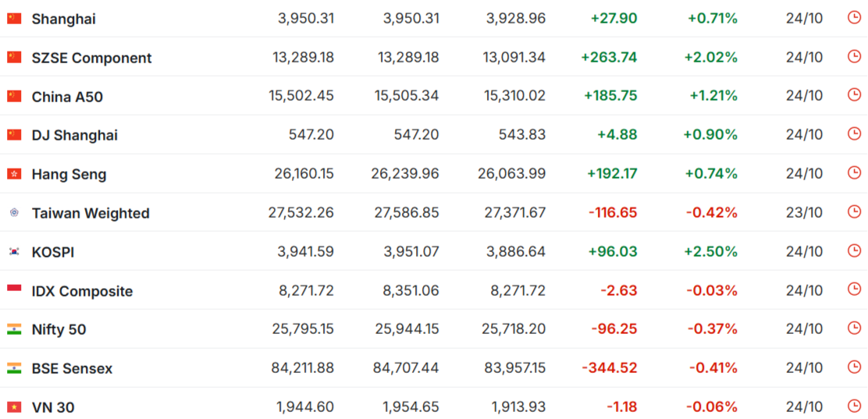Click the clock icon in Taiwan Weighted row

pos(854,212)
